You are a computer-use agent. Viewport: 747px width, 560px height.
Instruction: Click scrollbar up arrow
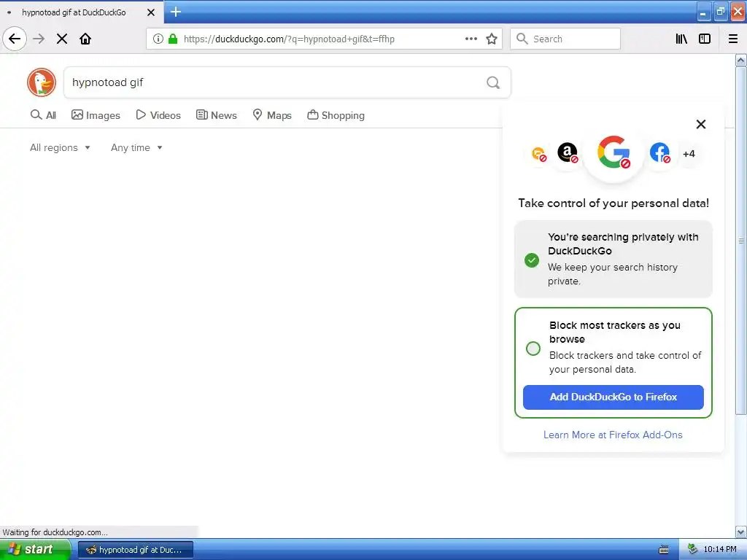(741, 60)
